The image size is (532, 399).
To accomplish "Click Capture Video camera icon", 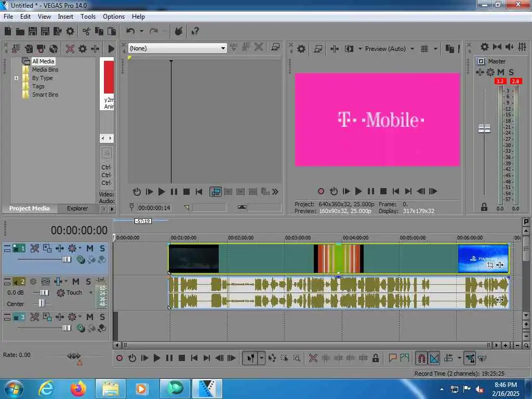I will pos(41,49).
